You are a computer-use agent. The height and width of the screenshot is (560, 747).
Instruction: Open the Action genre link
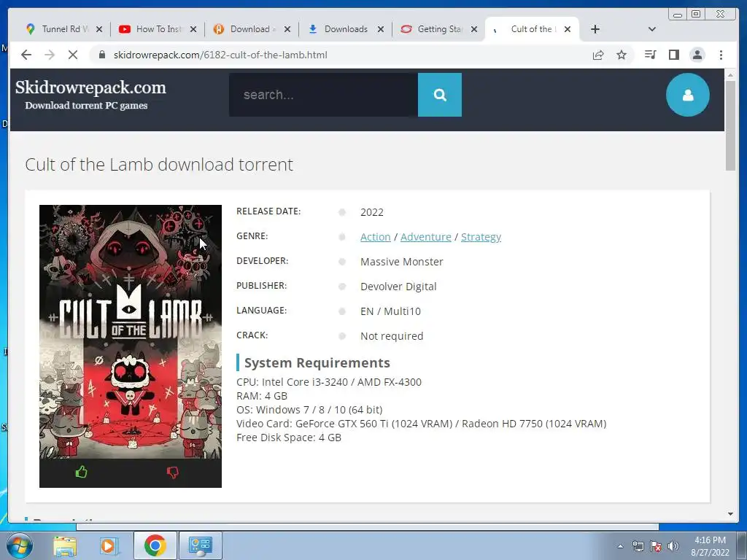coord(376,237)
